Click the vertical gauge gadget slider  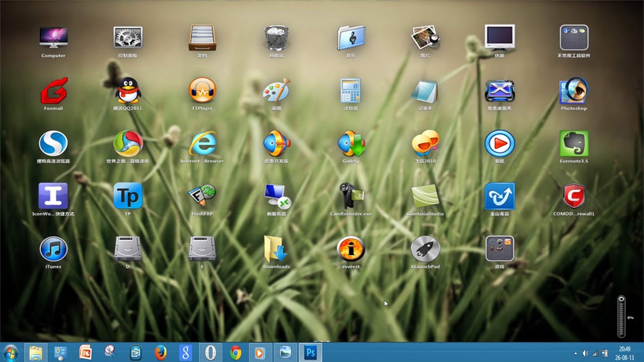pos(621,316)
